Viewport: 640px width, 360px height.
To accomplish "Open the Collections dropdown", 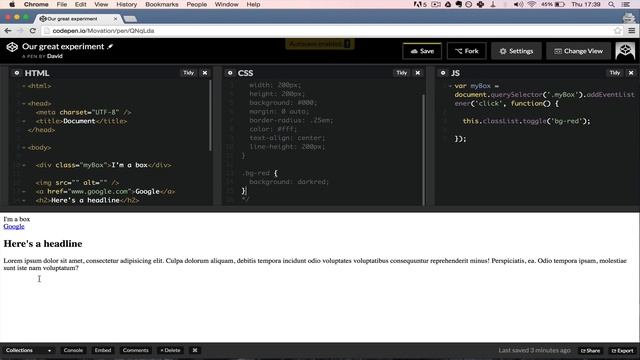I will click(x=28, y=350).
